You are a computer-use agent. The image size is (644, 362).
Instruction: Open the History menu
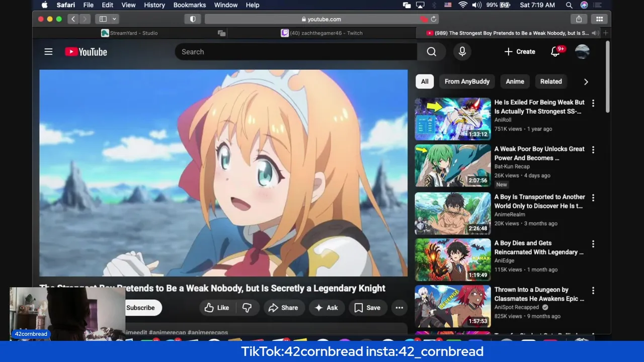[x=154, y=5]
